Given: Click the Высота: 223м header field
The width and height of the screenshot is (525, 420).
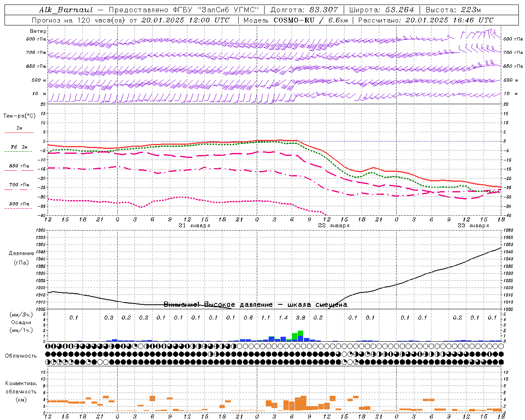Looking at the screenshot, I should tap(453, 10).
